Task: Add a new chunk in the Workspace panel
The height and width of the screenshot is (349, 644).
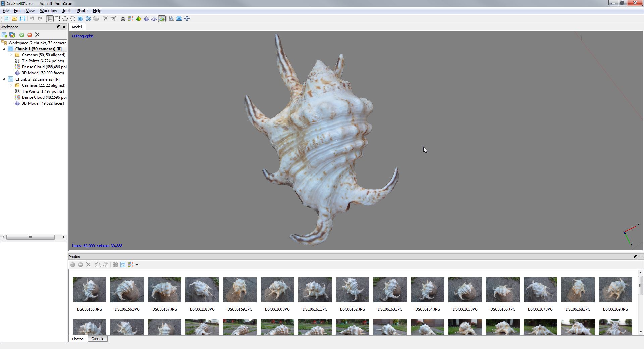Action: (x=4, y=35)
